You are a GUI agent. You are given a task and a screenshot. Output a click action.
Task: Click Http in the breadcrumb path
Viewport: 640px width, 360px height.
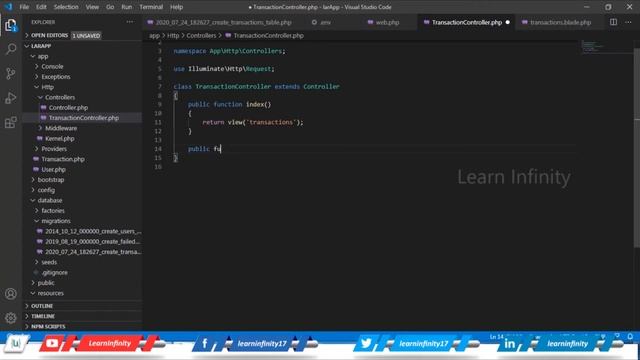point(173,36)
